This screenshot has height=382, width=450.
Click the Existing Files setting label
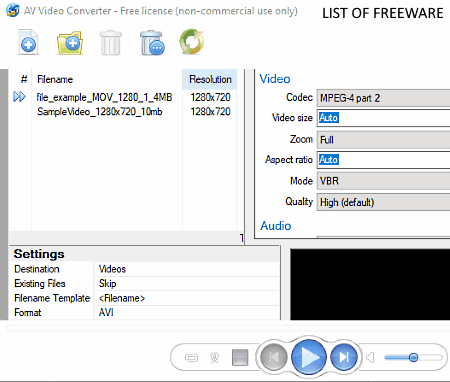(40, 283)
